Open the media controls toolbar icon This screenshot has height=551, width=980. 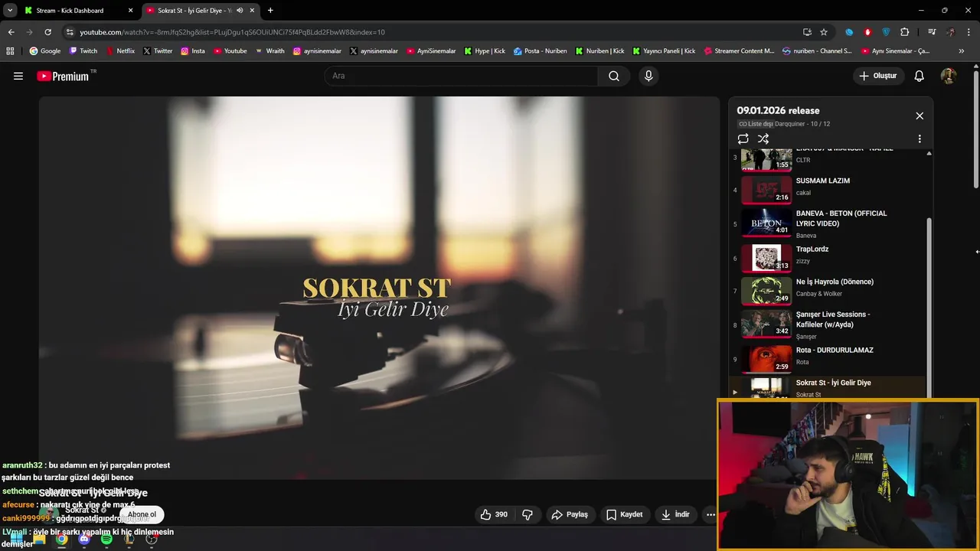[x=932, y=32]
